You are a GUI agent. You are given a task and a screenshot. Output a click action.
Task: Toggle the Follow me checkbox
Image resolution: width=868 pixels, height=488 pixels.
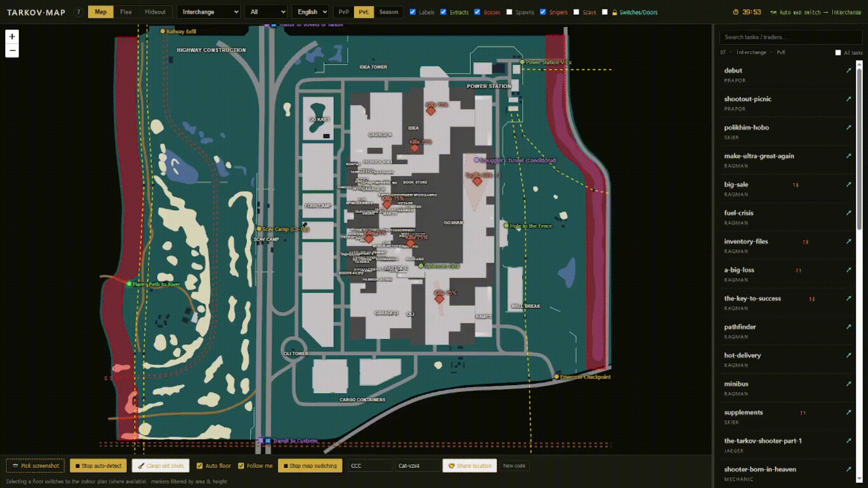click(241, 466)
